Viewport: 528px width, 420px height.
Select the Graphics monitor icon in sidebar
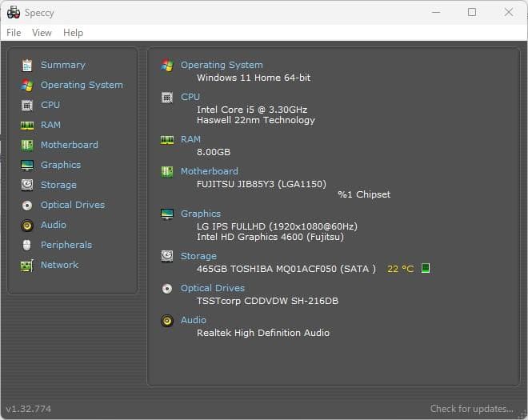[x=27, y=165]
